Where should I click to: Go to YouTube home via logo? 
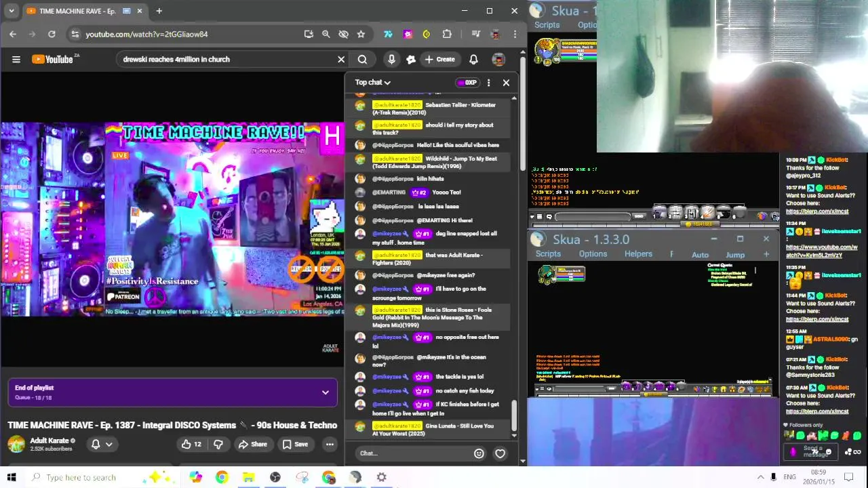click(52, 60)
